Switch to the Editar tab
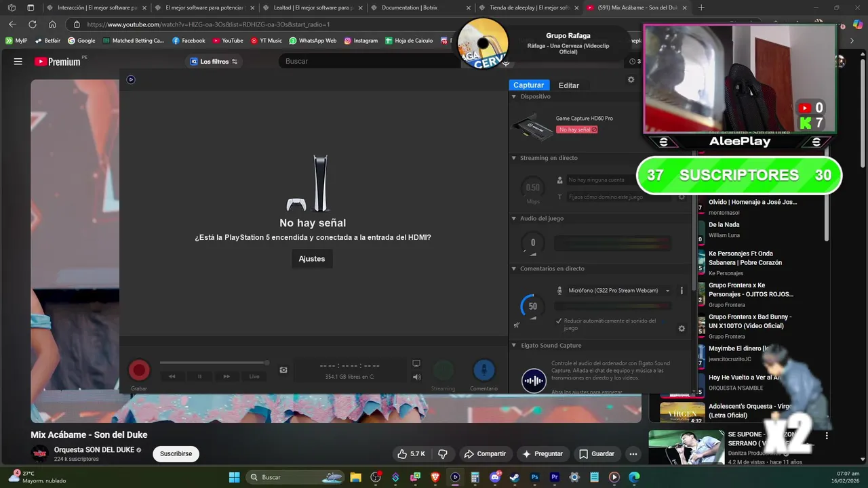 pyautogui.click(x=569, y=85)
